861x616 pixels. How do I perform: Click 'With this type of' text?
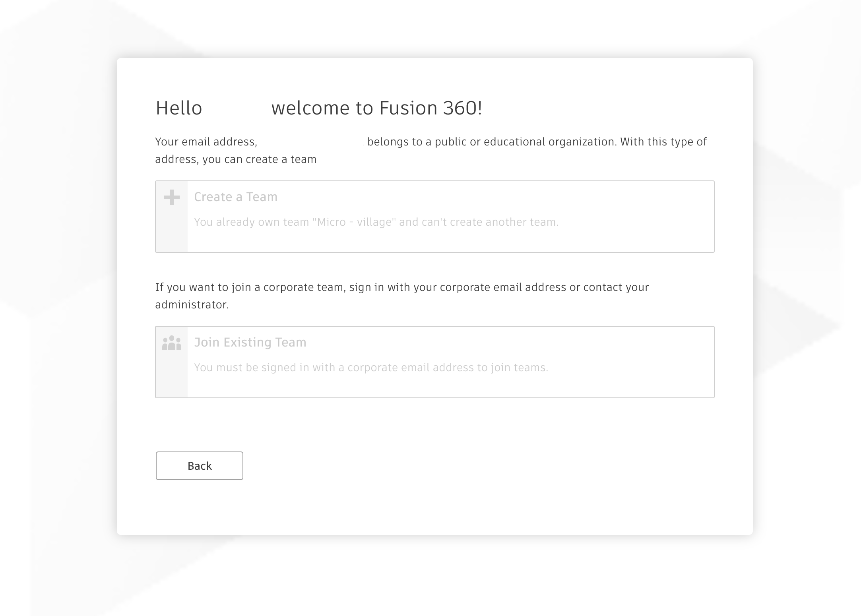coord(663,142)
